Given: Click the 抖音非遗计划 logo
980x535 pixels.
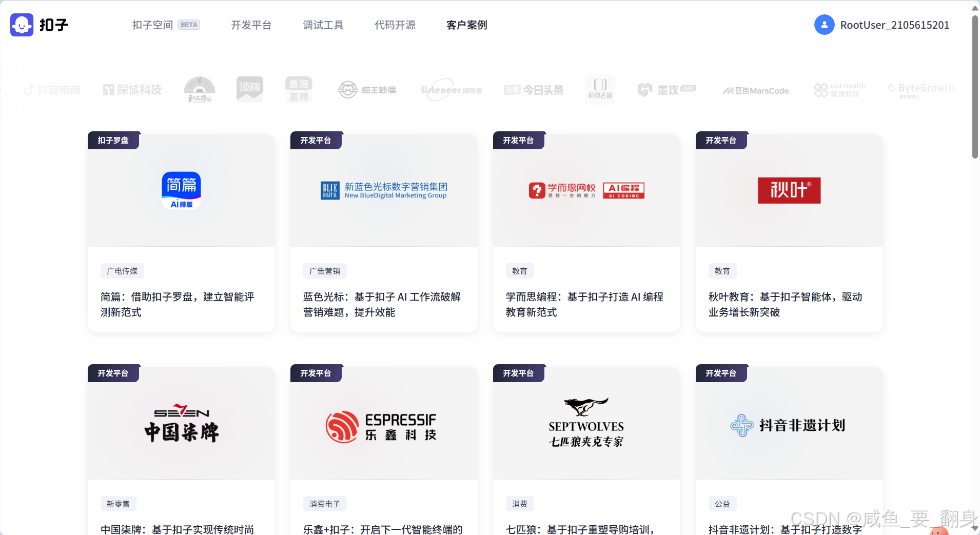Looking at the screenshot, I should [788, 425].
